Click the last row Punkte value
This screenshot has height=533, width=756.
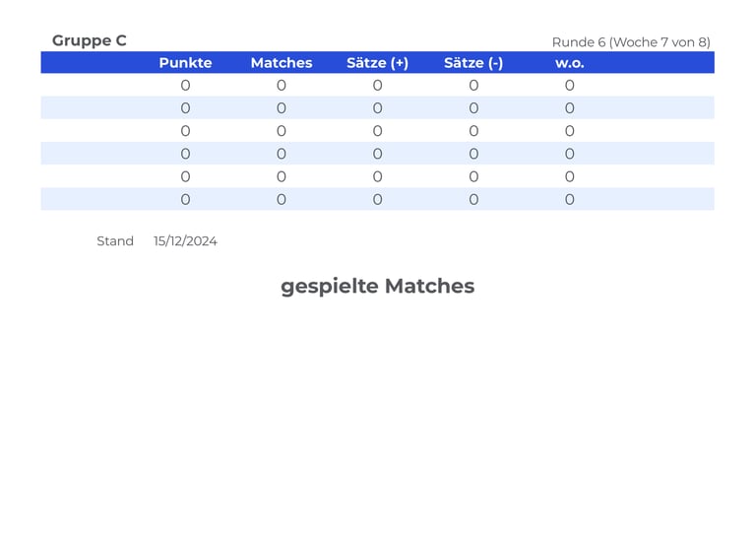[x=185, y=199]
